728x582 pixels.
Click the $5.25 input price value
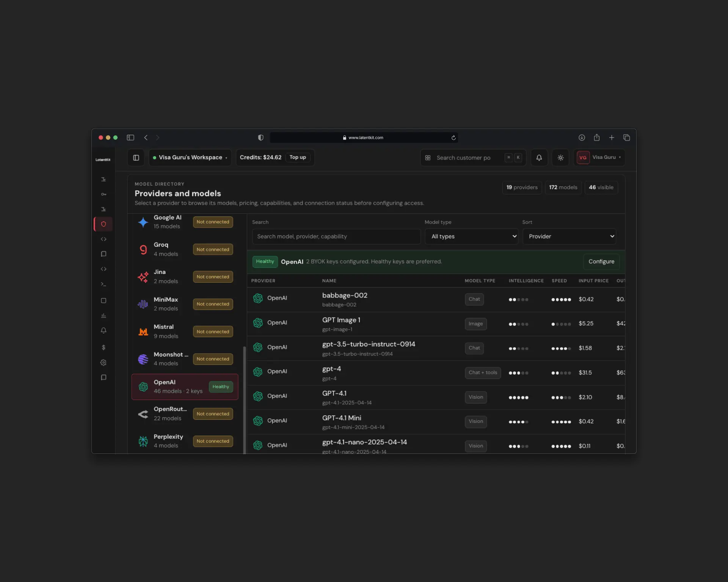pyautogui.click(x=586, y=324)
